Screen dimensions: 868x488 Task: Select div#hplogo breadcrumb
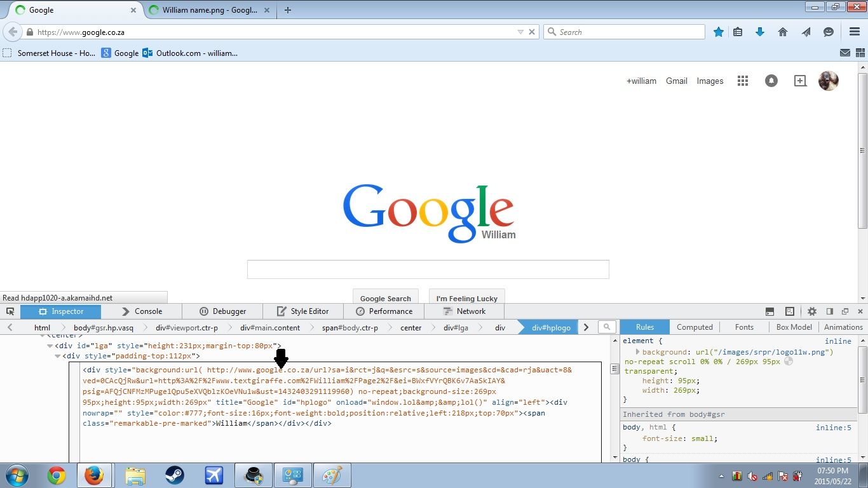click(x=551, y=327)
